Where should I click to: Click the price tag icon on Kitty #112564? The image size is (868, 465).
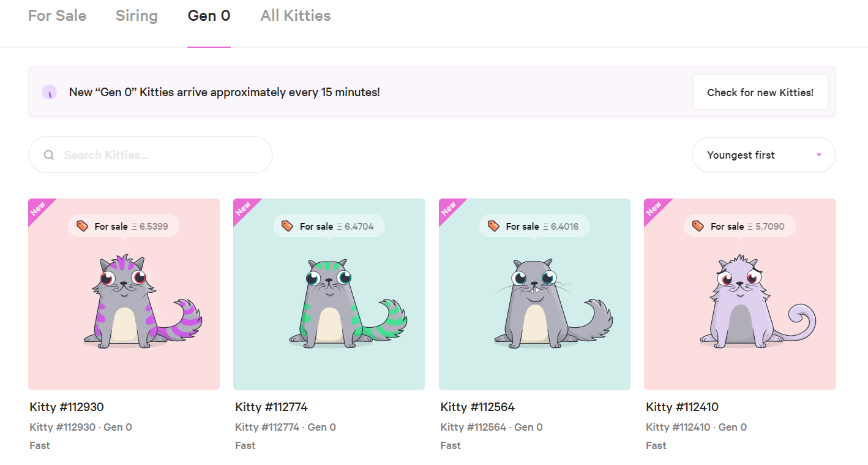tap(493, 226)
